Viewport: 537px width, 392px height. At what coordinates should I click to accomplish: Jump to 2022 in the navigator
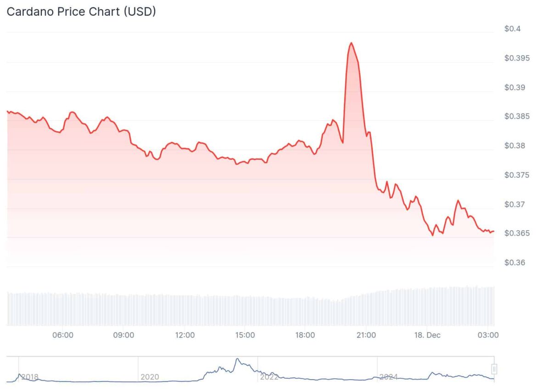269,377
